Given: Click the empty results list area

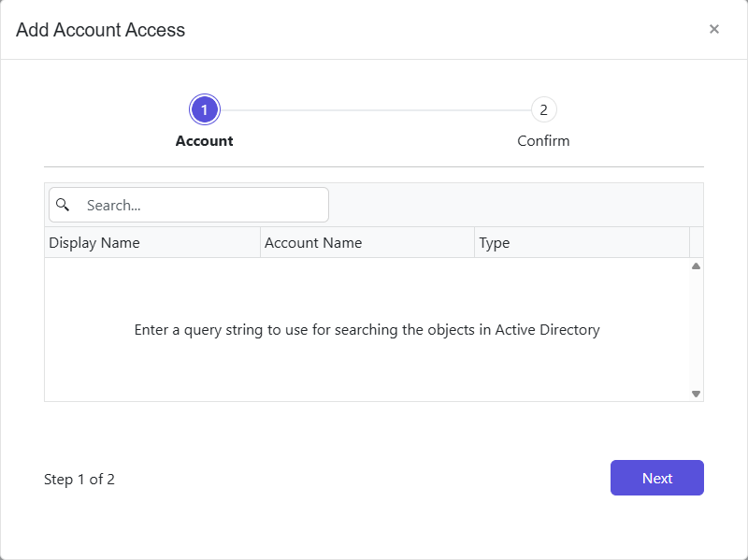Looking at the screenshot, I should coord(327,374).
